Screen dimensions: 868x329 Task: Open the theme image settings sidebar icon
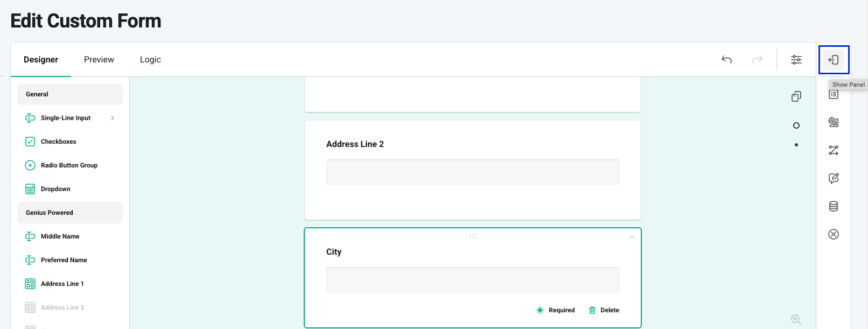834,122
